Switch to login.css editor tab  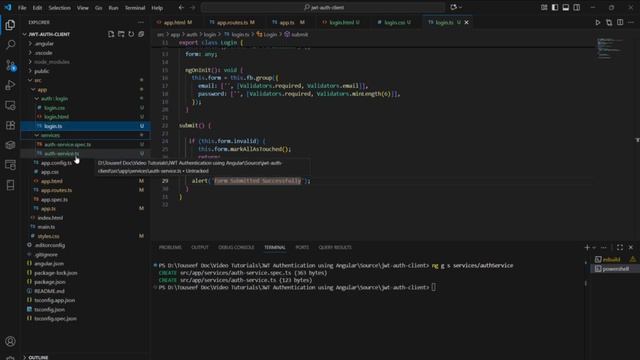click(x=394, y=22)
